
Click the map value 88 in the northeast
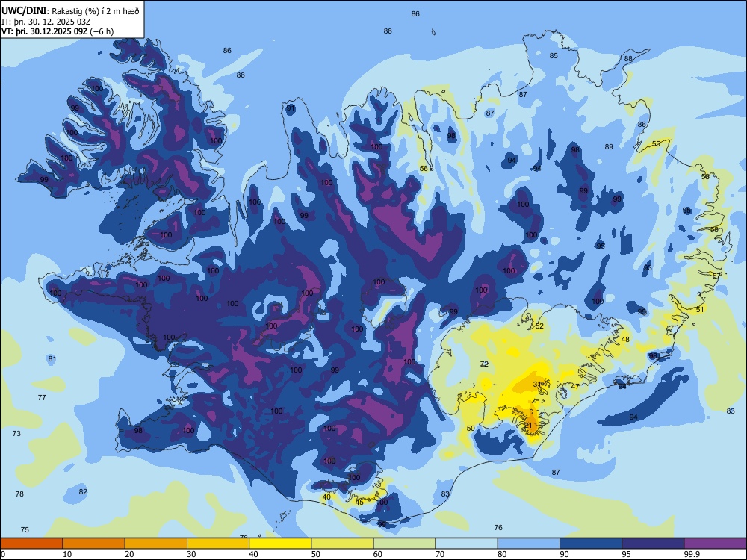[628, 58]
